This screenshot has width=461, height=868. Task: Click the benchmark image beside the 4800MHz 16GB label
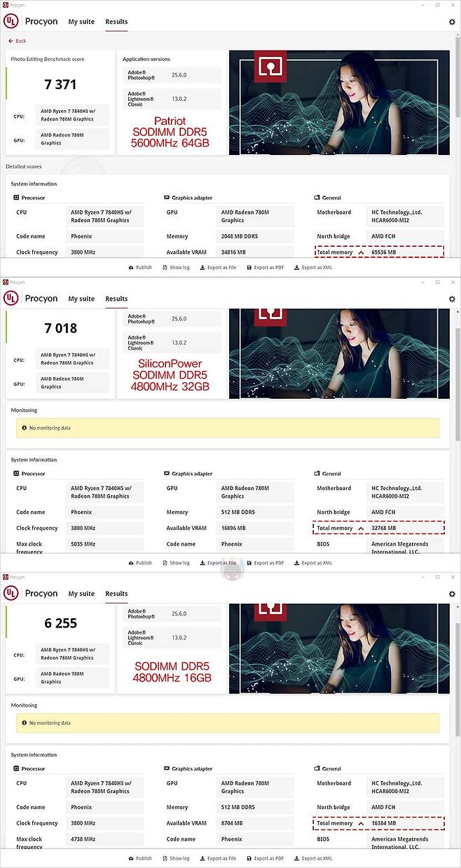pos(339,649)
